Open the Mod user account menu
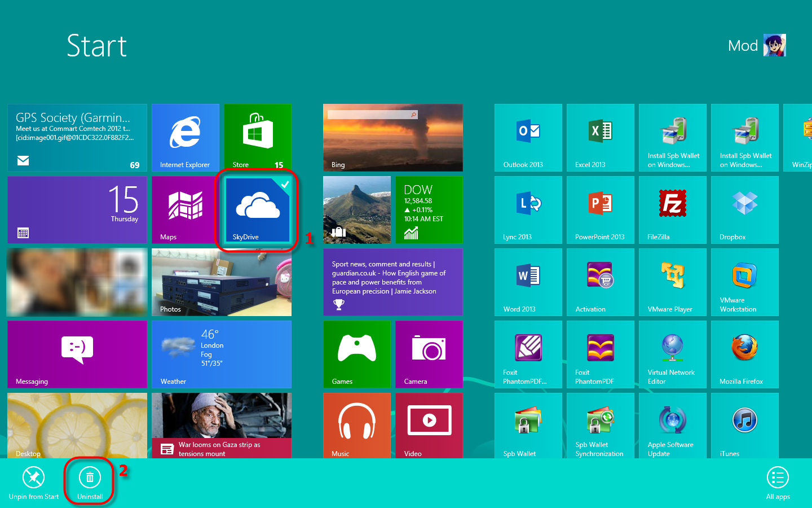Screen dimensions: 812x508 [x=757, y=45]
